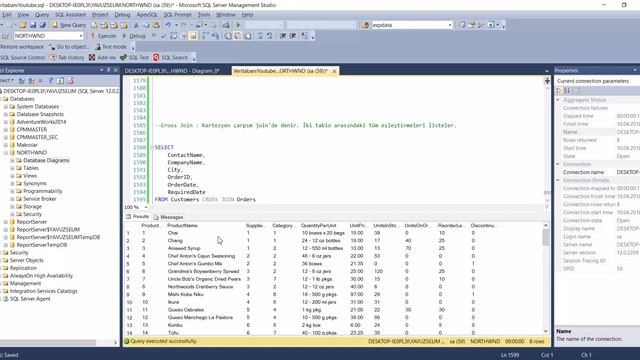Collapse the NORTHWND database node
The height and width of the screenshot is (360, 640).
pos(6,153)
